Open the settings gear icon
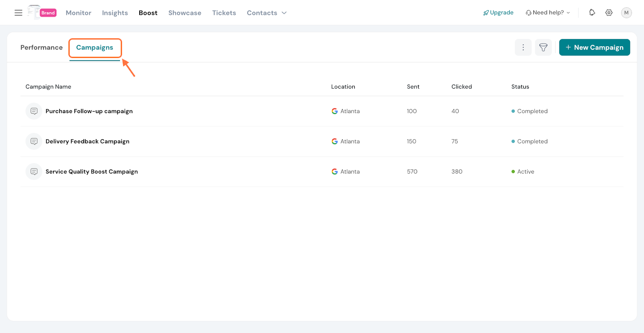 (609, 12)
